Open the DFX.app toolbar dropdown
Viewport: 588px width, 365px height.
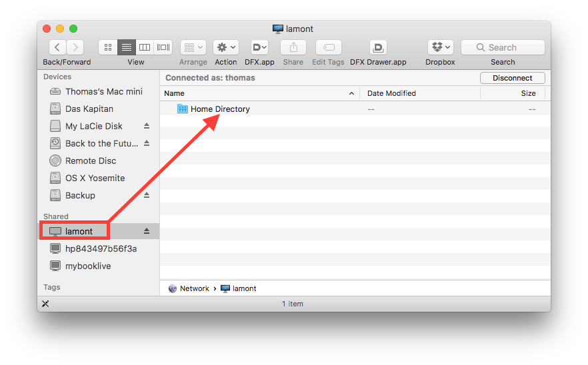pyautogui.click(x=259, y=47)
